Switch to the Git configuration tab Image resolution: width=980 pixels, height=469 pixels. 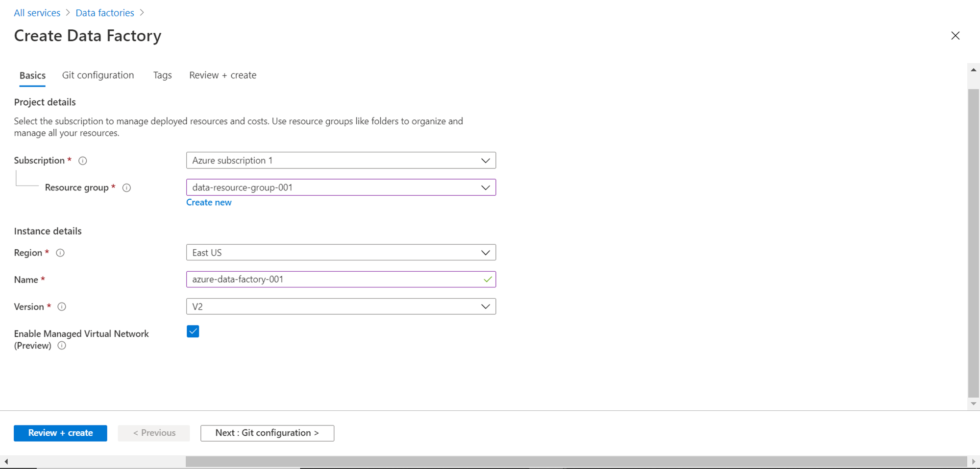[x=98, y=75]
